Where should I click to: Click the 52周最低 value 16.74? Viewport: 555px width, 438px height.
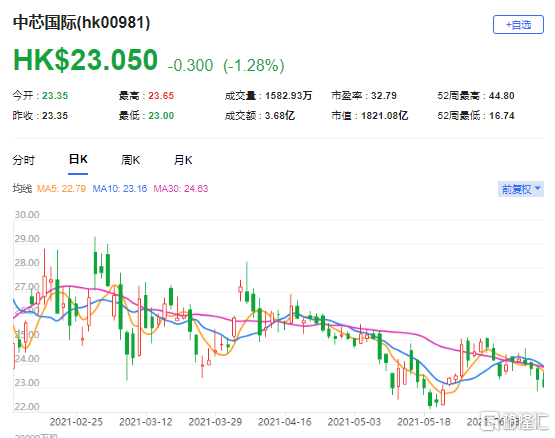pyautogui.click(x=502, y=115)
